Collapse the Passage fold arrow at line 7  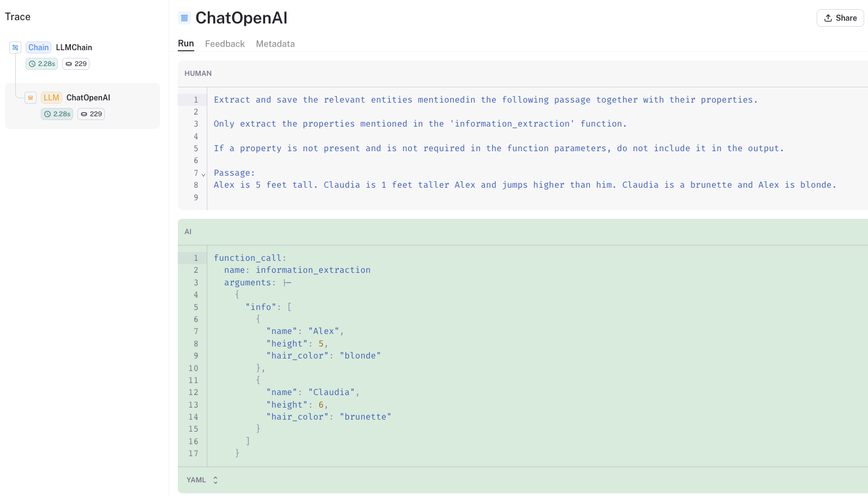coord(203,174)
